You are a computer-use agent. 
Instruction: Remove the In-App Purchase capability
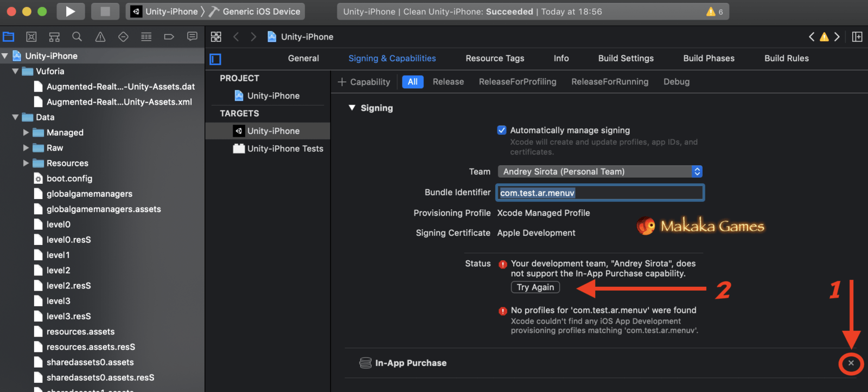click(851, 363)
